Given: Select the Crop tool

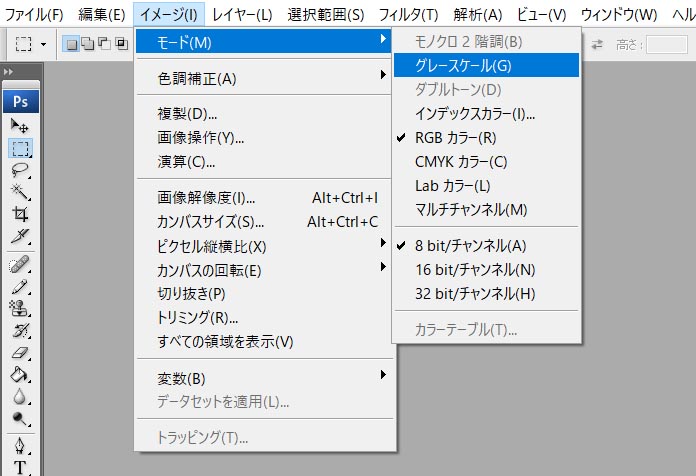Looking at the screenshot, I should coord(20,214).
